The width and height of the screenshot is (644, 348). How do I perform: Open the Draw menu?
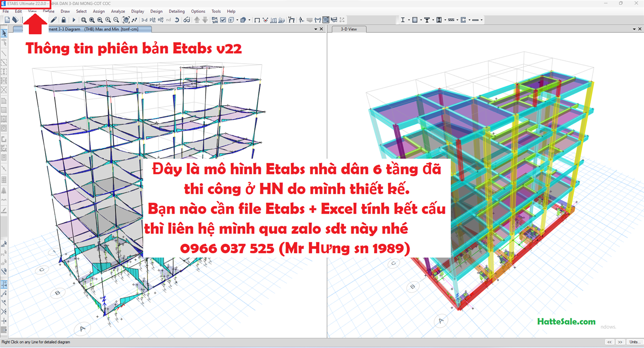(65, 11)
